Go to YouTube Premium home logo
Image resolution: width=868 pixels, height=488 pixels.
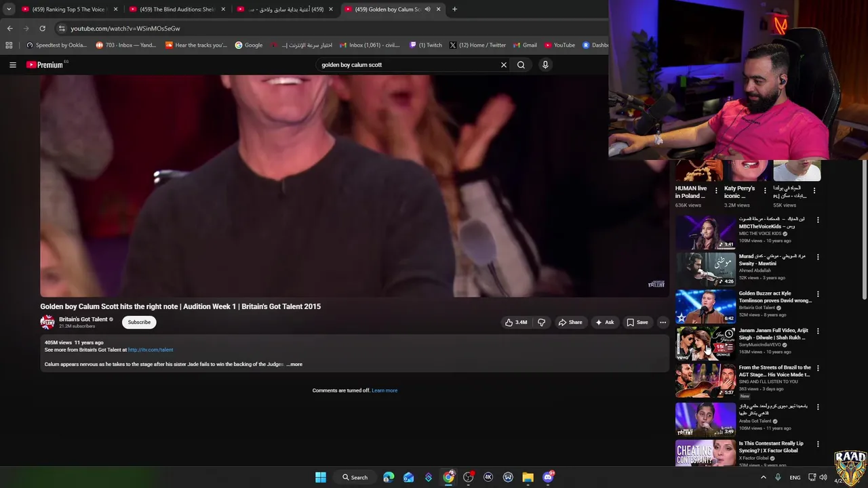click(45, 65)
